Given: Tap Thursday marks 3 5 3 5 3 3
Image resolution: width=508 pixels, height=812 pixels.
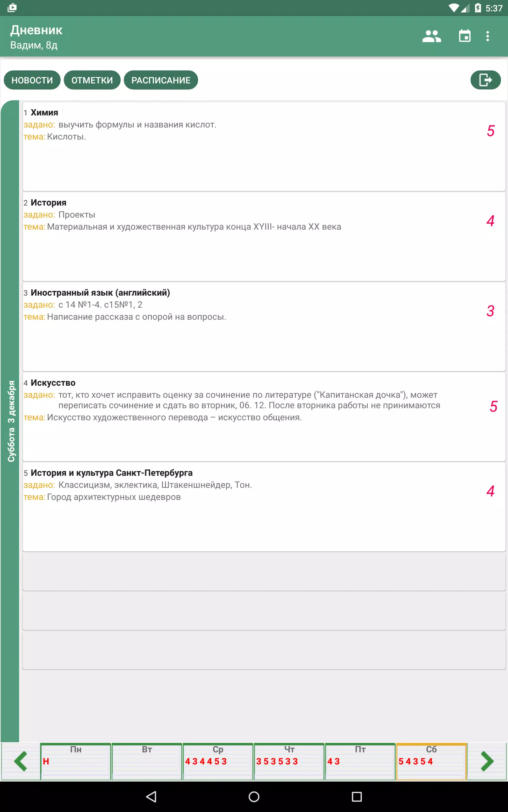Looking at the screenshot, I should click(x=277, y=761).
